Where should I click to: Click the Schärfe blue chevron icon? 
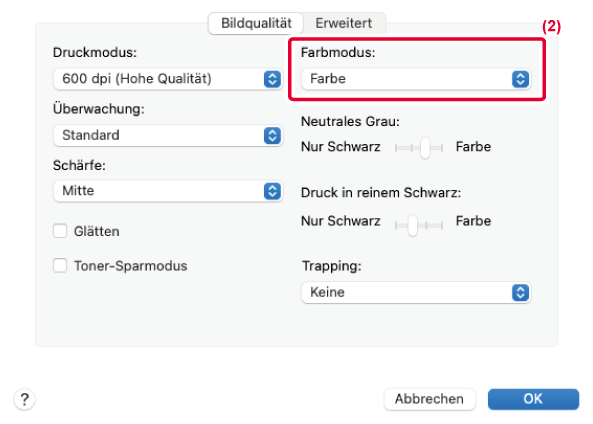tap(272, 191)
